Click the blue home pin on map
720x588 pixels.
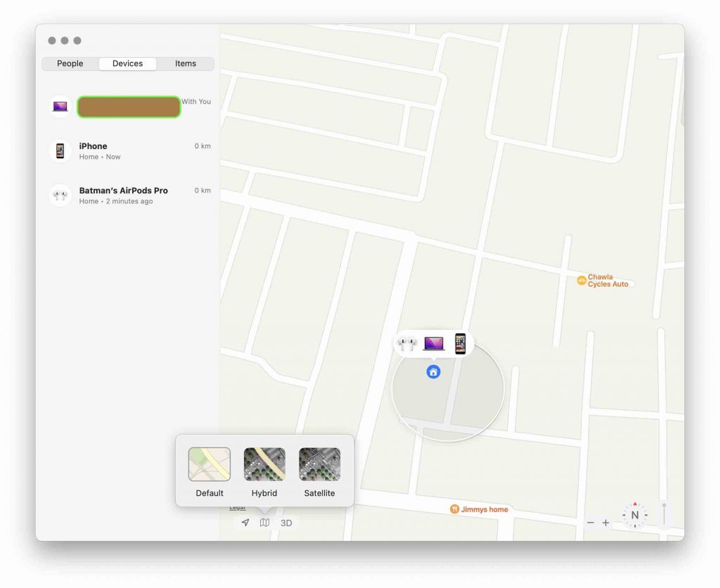433,372
